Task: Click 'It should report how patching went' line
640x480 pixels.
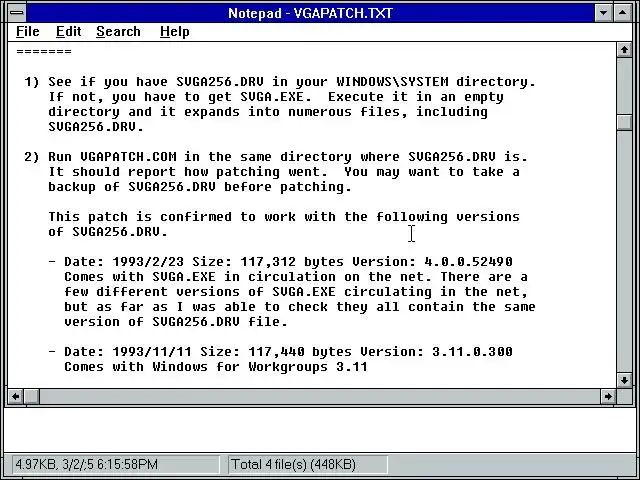Action: [284, 172]
